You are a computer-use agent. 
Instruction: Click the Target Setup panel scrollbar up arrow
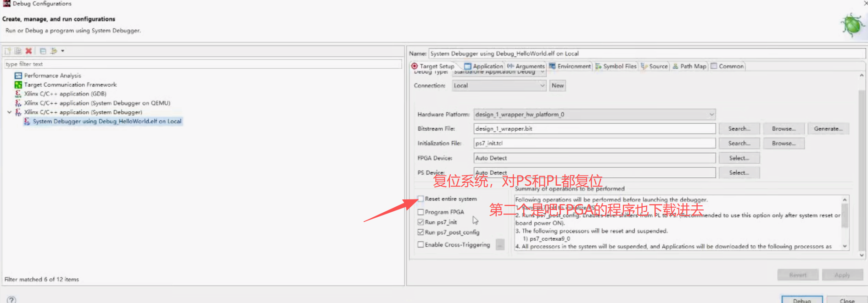[x=862, y=75]
